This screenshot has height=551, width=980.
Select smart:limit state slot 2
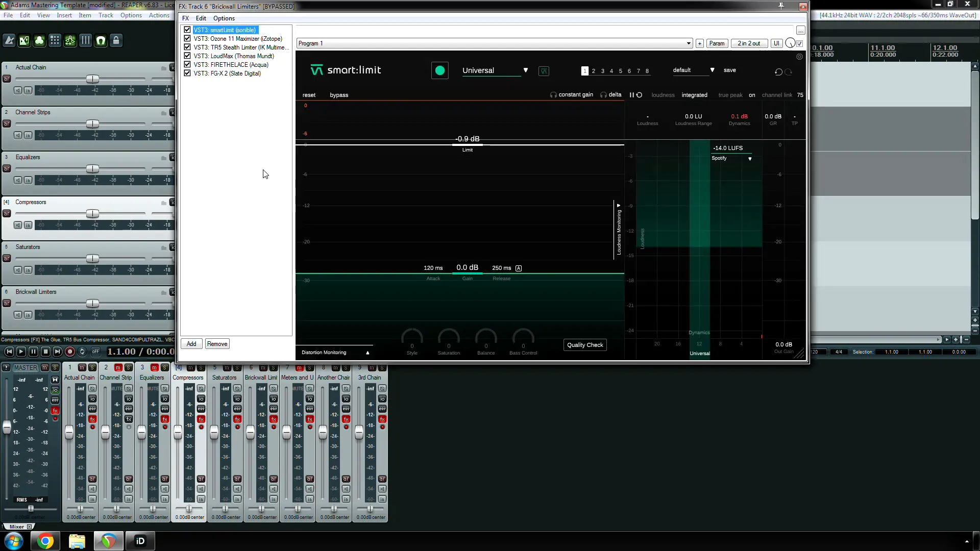point(594,71)
